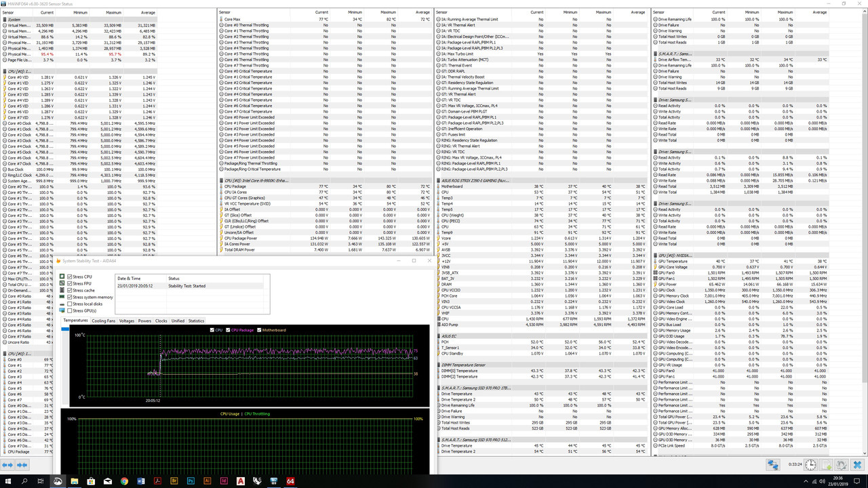
Task: Toggle the Motherboard graph legend checkbox
Action: 259,330
